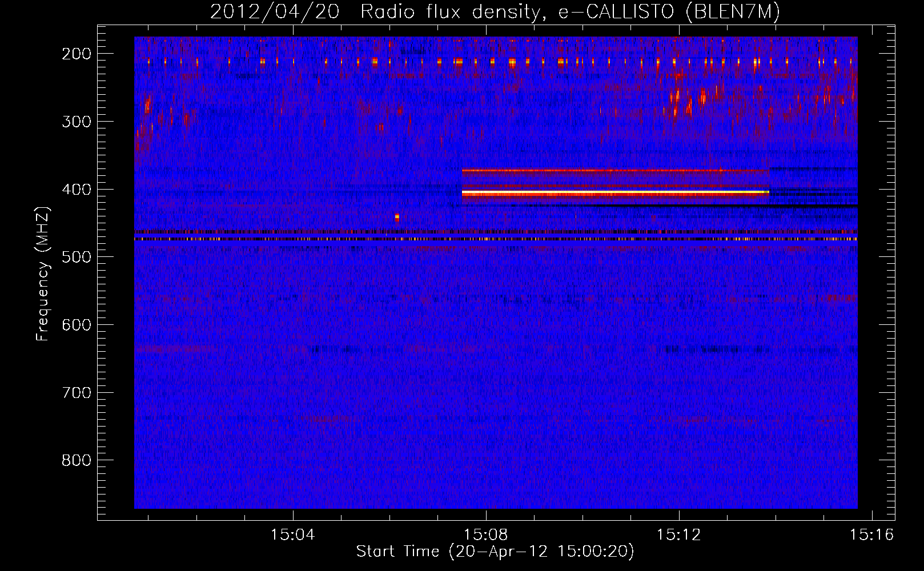This screenshot has height=571, width=924.
Task: Click the 'Frequency (MHZ)' axis label
Action: [x=43, y=274]
